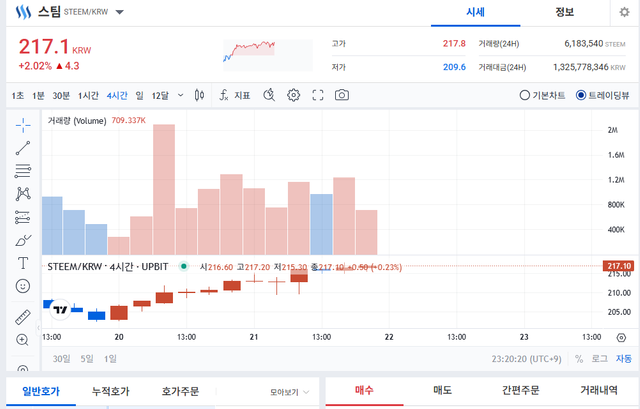
Task: Select the text annotation tool
Action: (23, 263)
